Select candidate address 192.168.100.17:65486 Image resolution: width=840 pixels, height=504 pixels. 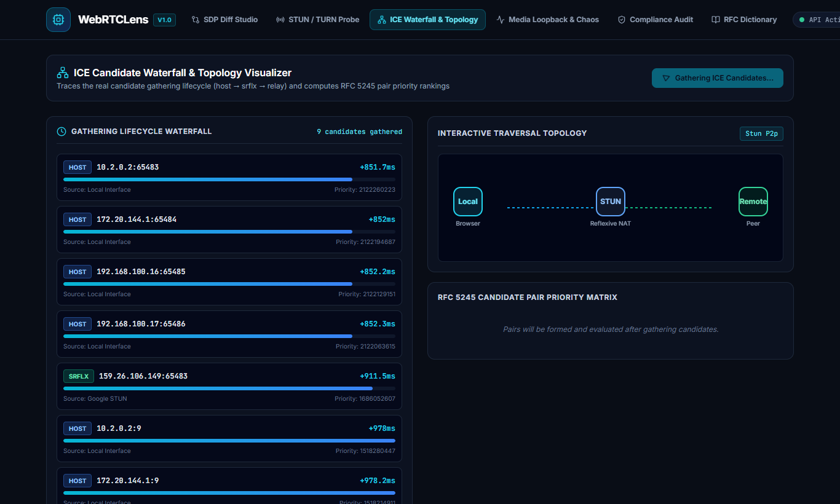pos(141,324)
